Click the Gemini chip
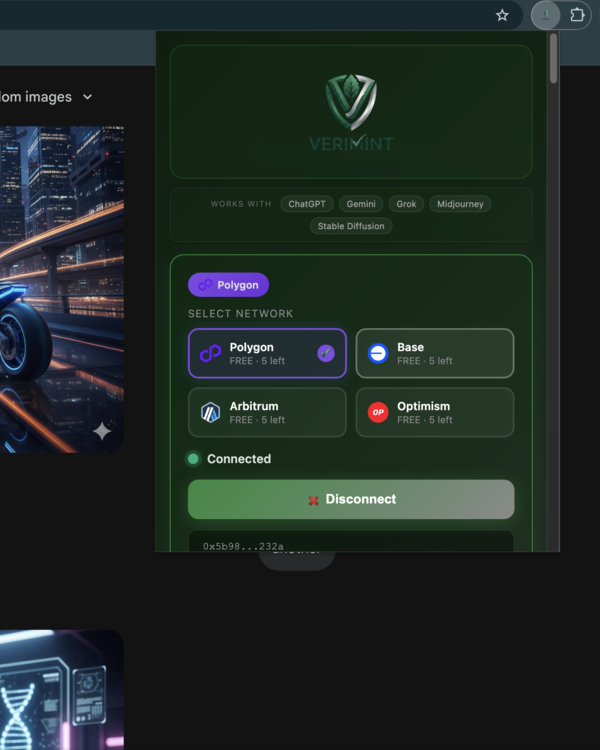 coord(361,204)
